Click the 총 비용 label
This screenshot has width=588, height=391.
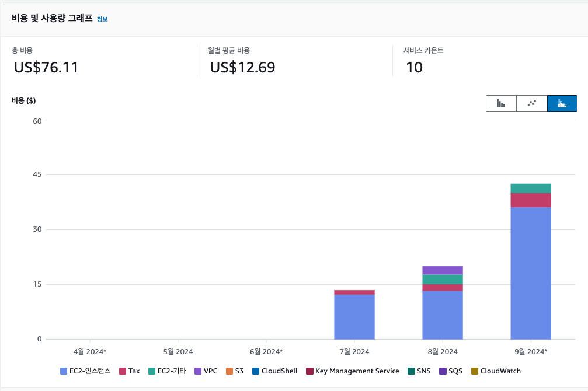(22, 50)
